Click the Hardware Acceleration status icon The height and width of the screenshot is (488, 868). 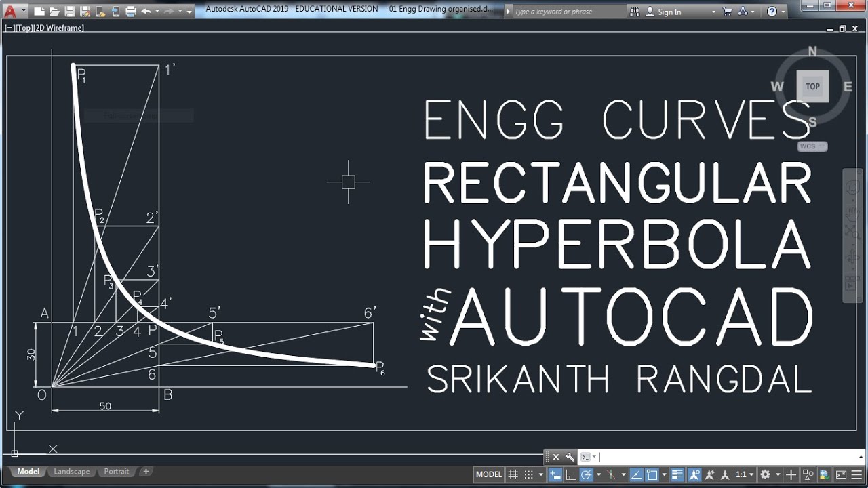825,474
